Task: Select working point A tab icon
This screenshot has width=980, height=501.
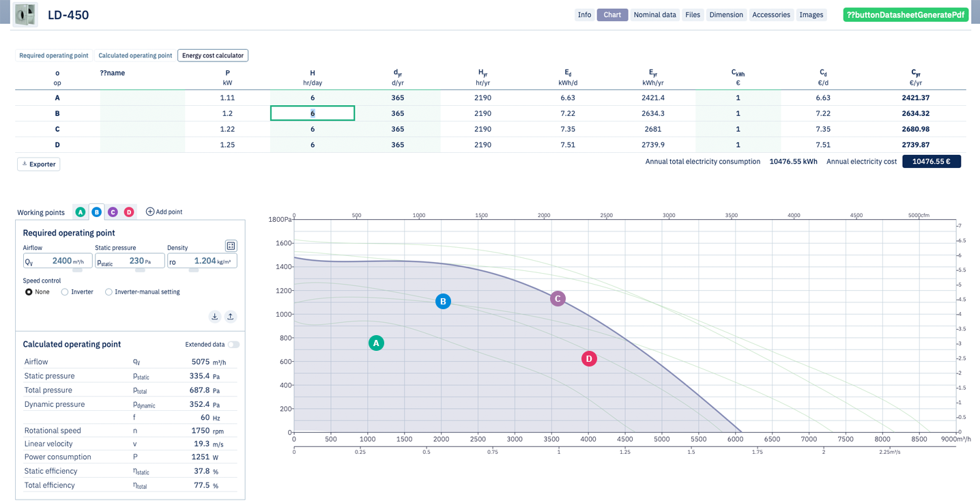Action: coord(81,212)
